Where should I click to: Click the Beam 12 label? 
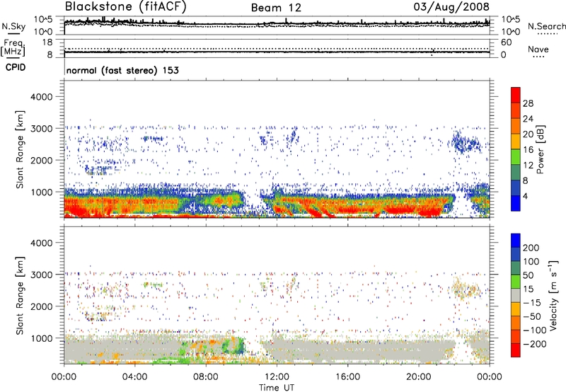click(x=276, y=8)
